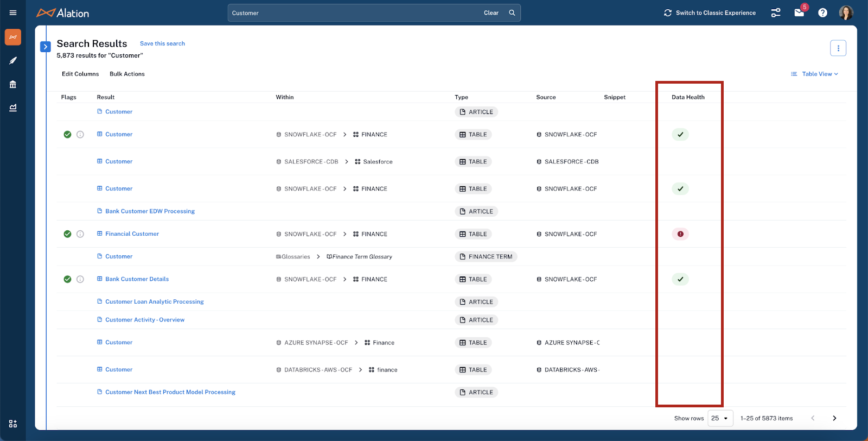Click the Source column header
Screen dimensions: 868x441
546,97
